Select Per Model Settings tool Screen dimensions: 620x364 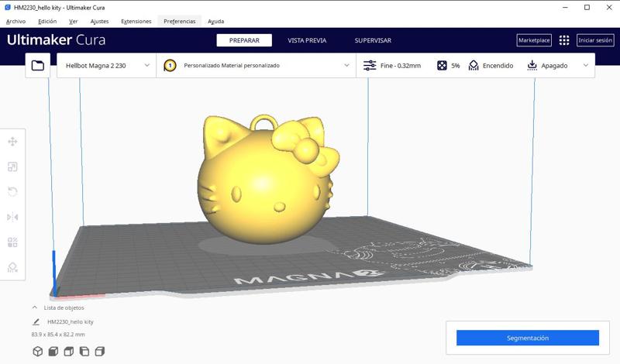click(12, 242)
